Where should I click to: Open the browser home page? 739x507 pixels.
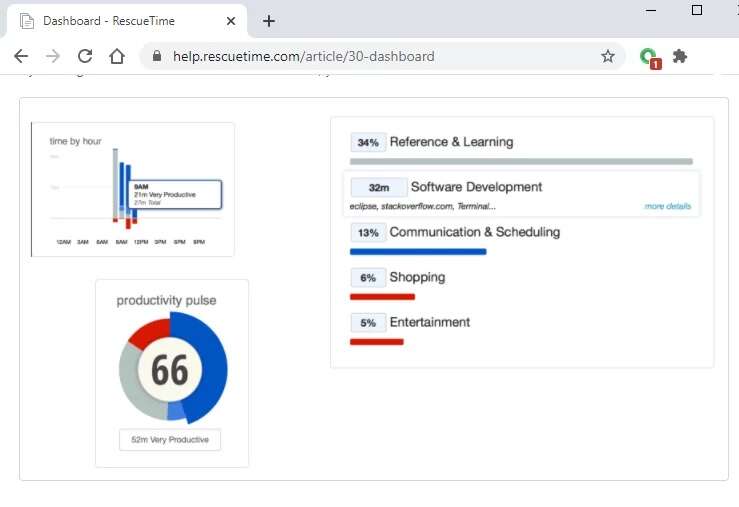coord(117,57)
